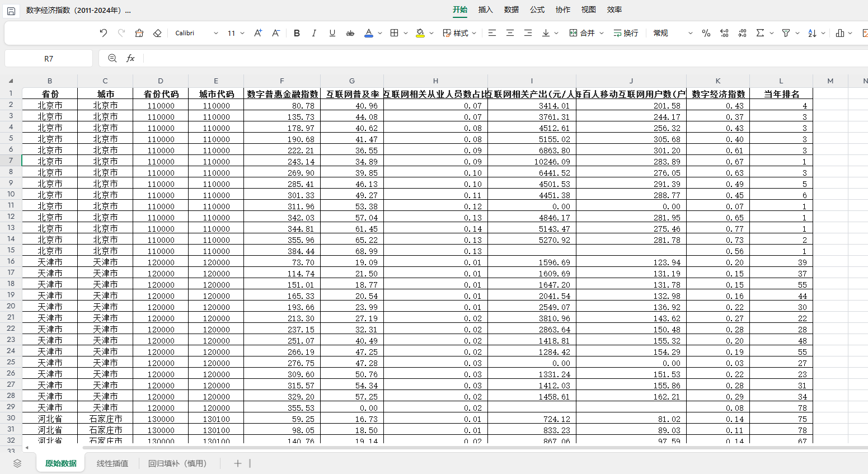Increase font size with A+ icon
Viewport: 868px width, 474px height.
258,33
